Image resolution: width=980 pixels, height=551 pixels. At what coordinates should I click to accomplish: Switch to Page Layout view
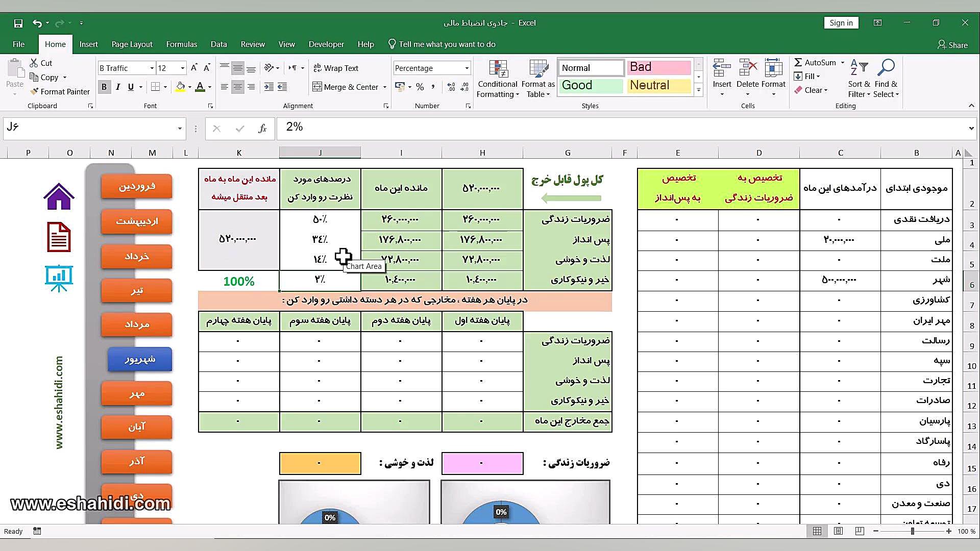click(838, 531)
